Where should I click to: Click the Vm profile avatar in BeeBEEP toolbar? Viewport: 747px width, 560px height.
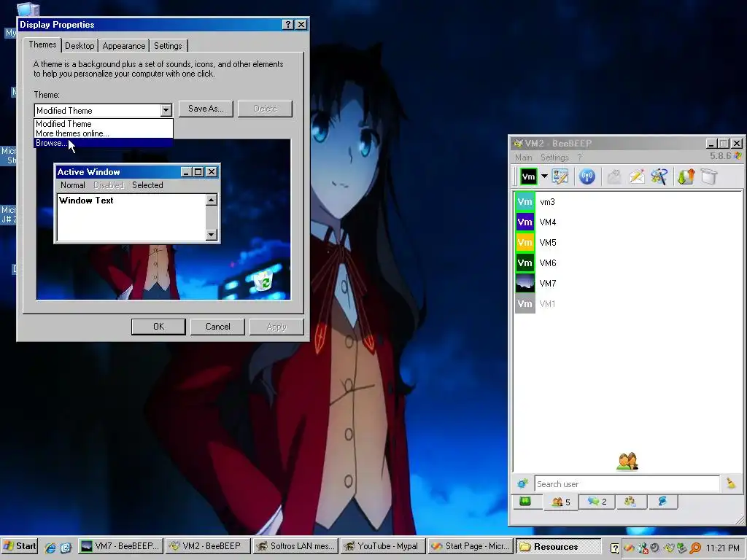[x=528, y=176]
